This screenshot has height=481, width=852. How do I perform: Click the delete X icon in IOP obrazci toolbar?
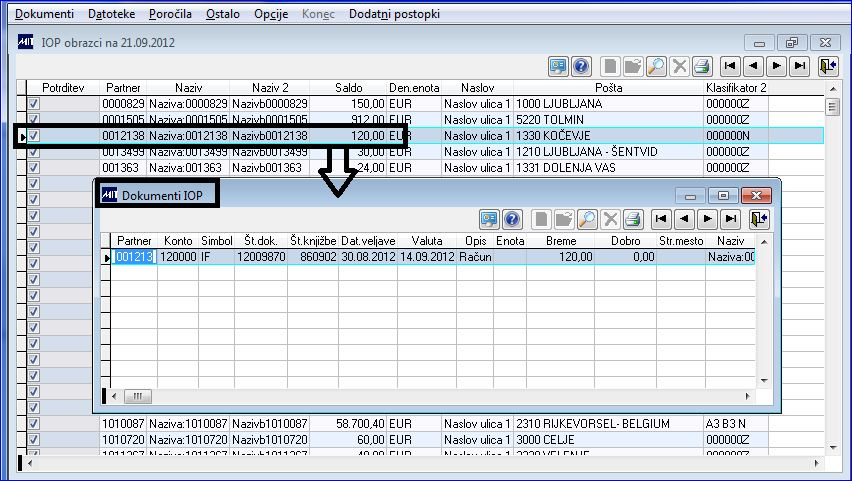[679, 66]
